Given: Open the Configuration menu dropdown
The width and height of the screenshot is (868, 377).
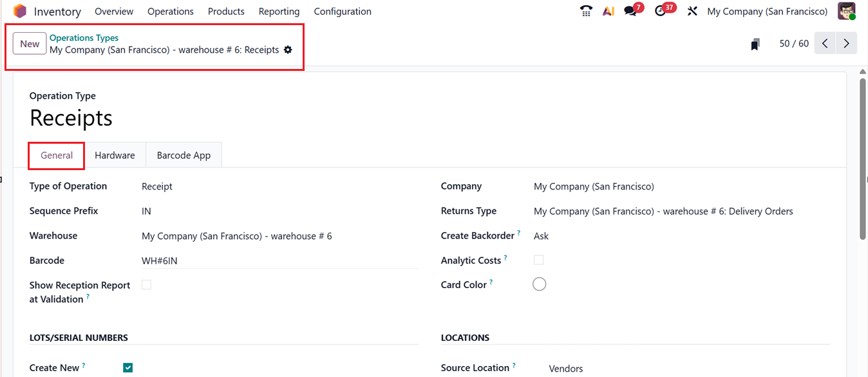Looking at the screenshot, I should (x=343, y=12).
